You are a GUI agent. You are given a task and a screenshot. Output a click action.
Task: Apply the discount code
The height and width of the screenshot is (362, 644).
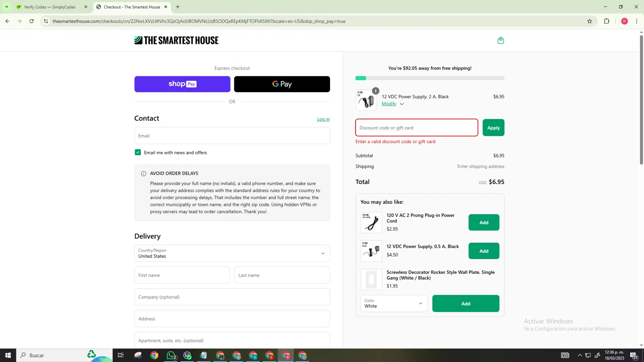(x=493, y=128)
